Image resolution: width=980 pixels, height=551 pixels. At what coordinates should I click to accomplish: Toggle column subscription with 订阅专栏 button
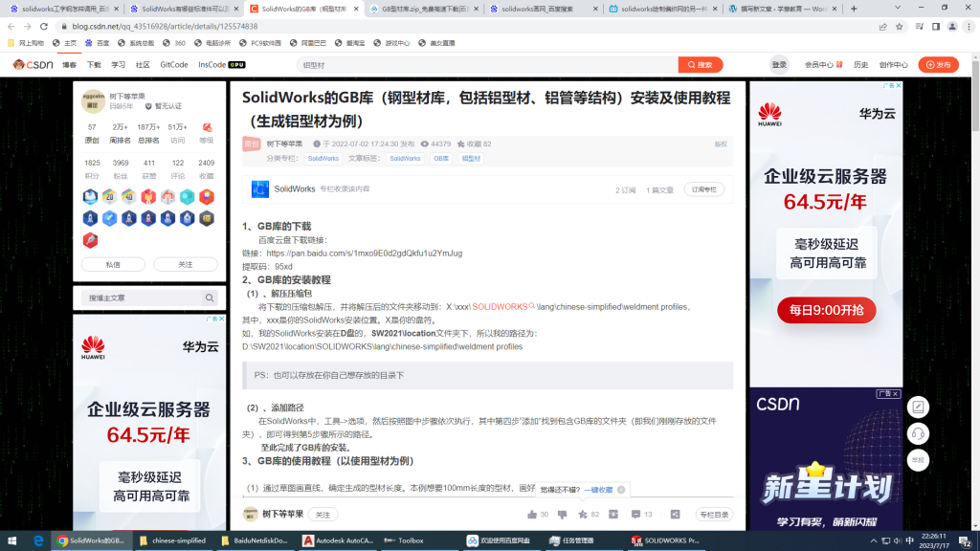(x=703, y=189)
